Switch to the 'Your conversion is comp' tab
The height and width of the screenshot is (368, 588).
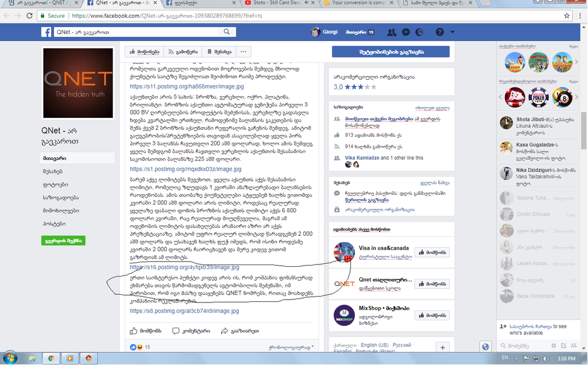(x=358, y=3)
